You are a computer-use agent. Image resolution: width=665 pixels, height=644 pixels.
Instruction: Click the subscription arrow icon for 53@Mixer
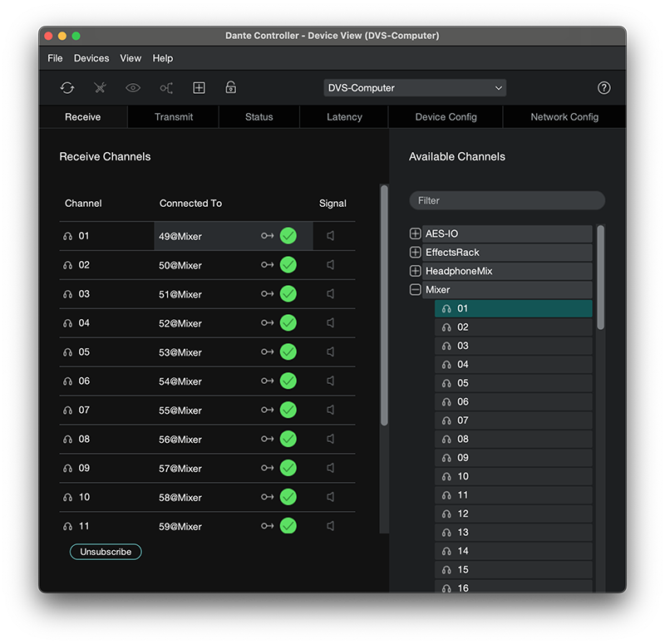point(267,351)
